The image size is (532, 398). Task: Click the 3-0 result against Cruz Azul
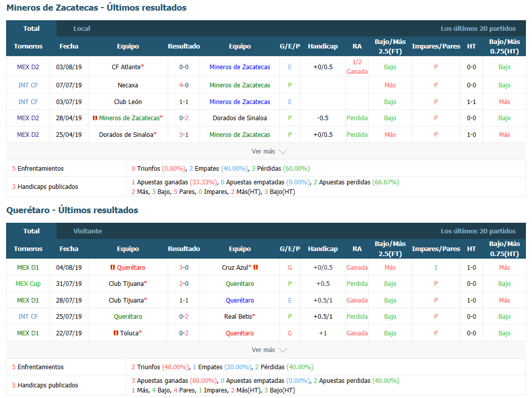(184, 267)
